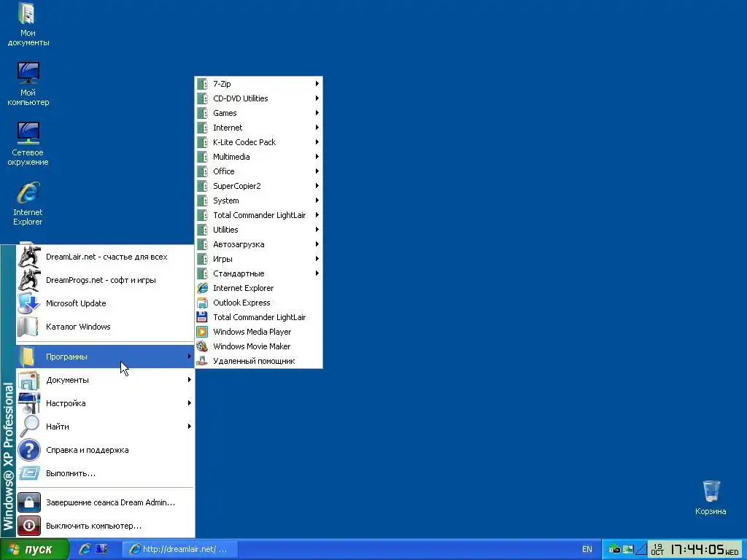747x560 pixels.
Task: Click the shutdown power icon
Action: [29, 526]
